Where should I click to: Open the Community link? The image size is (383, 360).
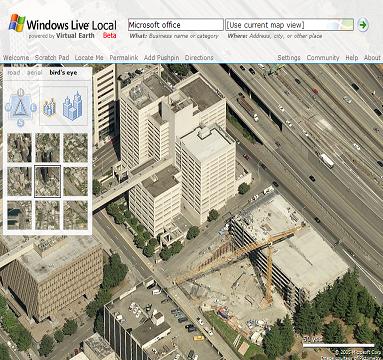(323, 58)
